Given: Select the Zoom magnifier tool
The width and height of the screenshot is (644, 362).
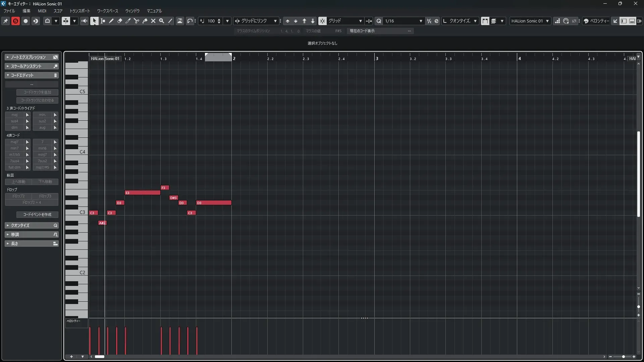Looking at the screenshot, I should (162, 21).
